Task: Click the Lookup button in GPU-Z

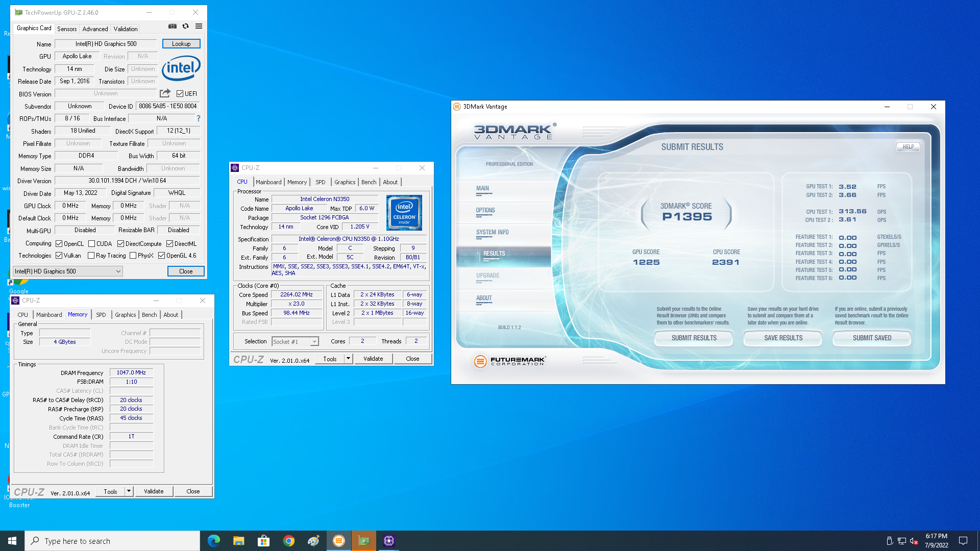Action: (x=181, y=44)
